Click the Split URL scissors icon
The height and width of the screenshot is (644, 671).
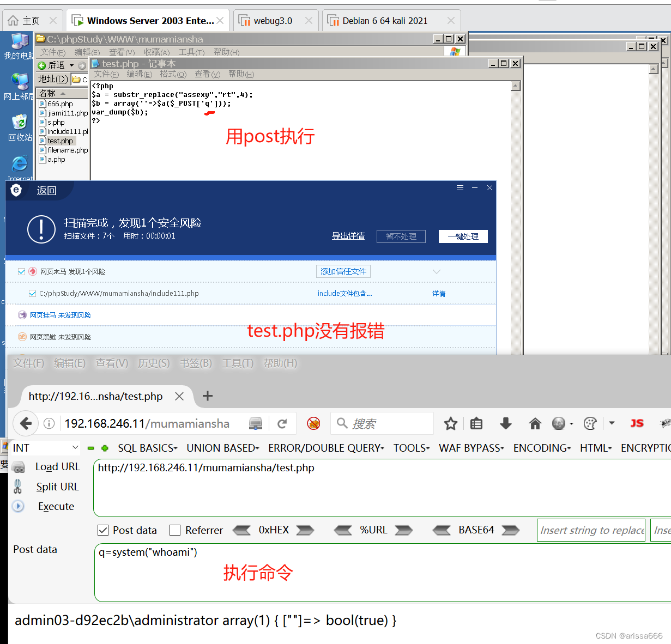click(x=18, y=487)
